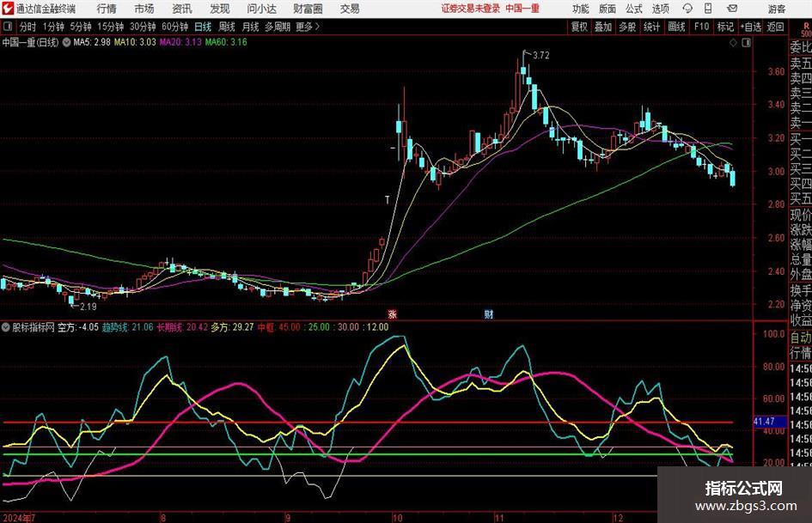The height and width of the screenshot is (523, 812).
Task: Click the 画线 drawing toolbar button
Action: [676, 27]
